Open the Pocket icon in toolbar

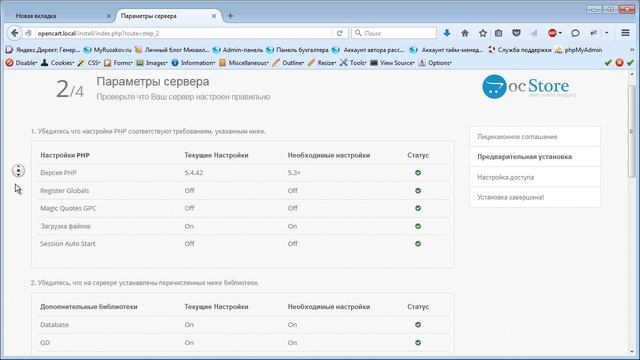[x=516, y=33]
